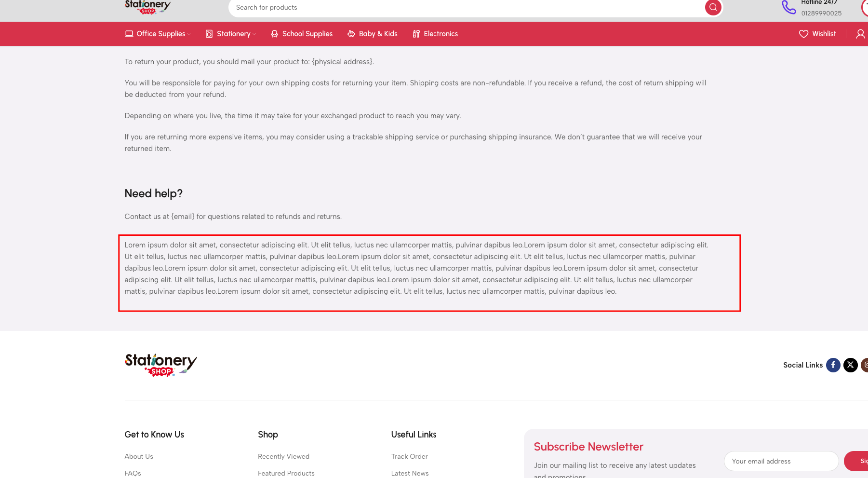Image resolution: width=868 pixels, height=478 pixels.
Task: Click the Stationery menu icon
Action: point(209,34)
